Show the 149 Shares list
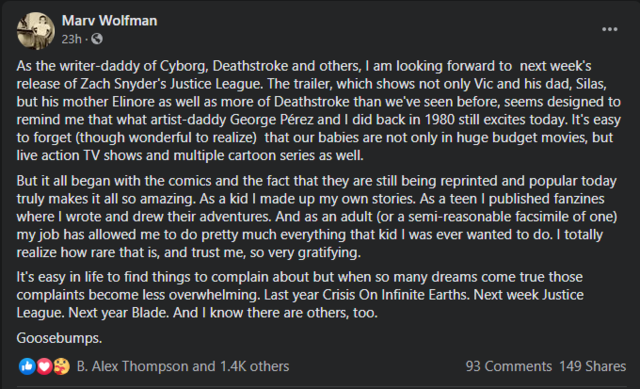Viewport: 640px width, 389px height. [592, 366]
